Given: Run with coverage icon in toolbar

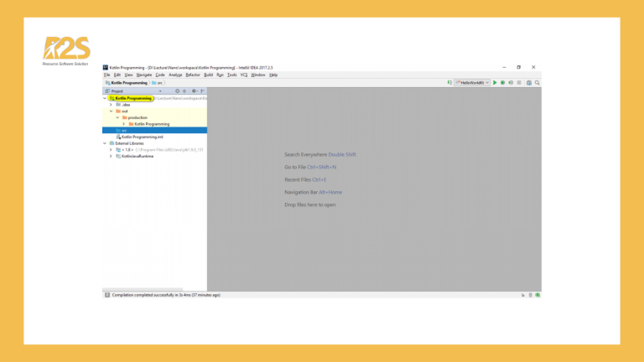Looking at the screenshot, I should [512, 83].
